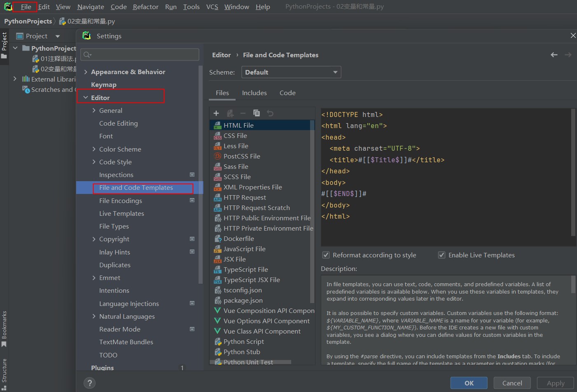Expand the Appearance & Behavior section
577x392 pixels.
86,72
